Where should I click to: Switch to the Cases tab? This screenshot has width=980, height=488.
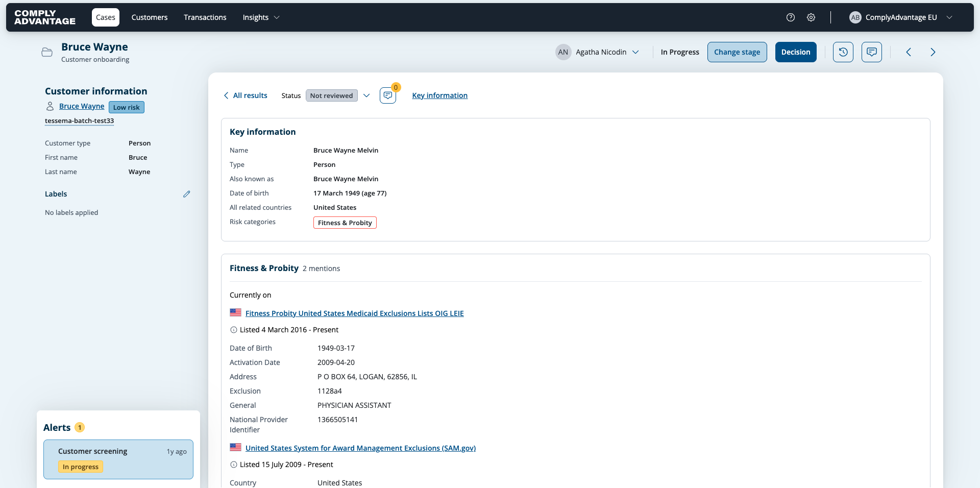[x=106, y=17]
